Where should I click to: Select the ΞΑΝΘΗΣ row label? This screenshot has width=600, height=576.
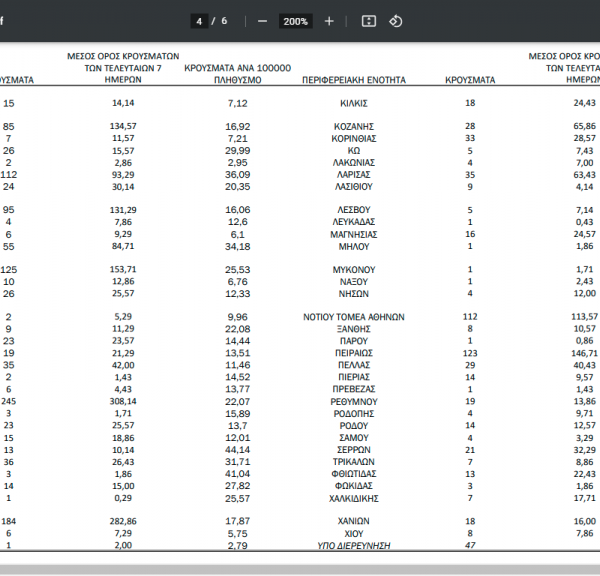354,329
